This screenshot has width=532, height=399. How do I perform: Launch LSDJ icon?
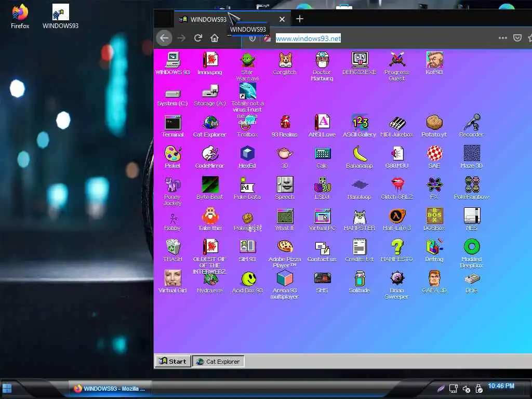322,184
